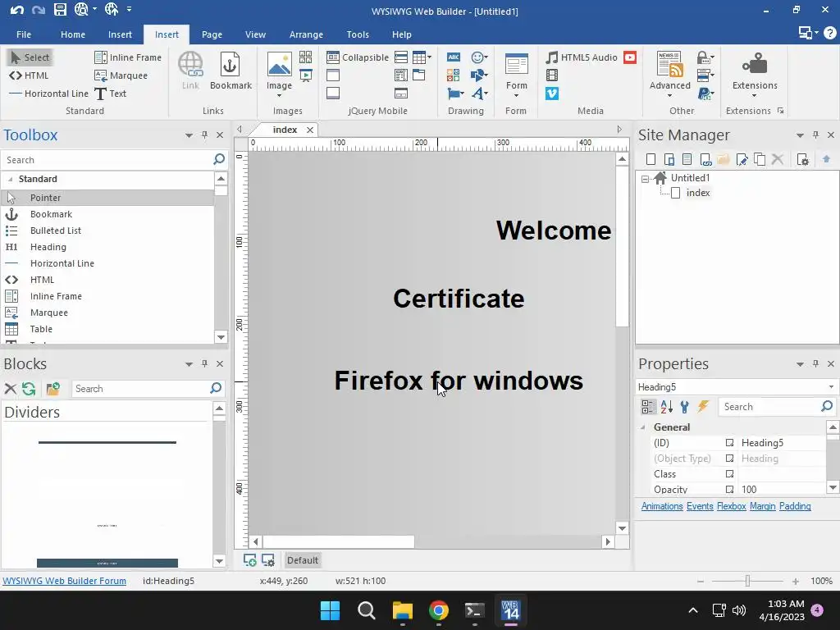Click the Undo arrow in title bar
840x630 pixels.
[x=16, y=9]
